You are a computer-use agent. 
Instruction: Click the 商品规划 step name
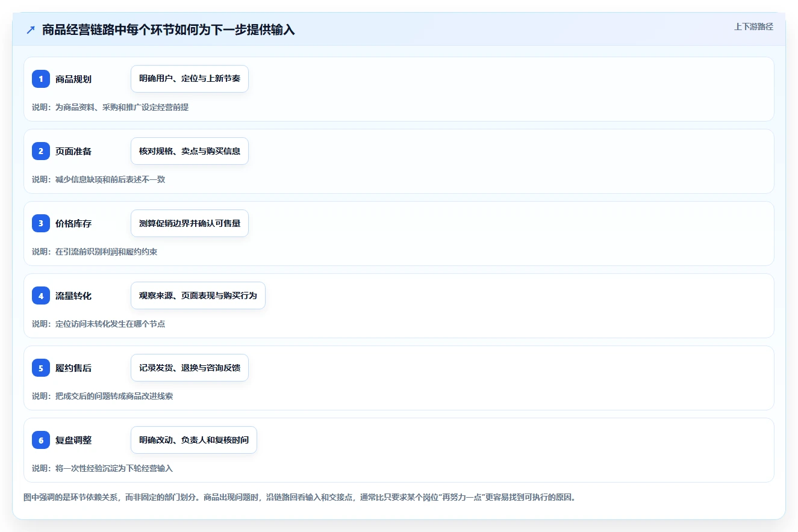pos(73,79)
